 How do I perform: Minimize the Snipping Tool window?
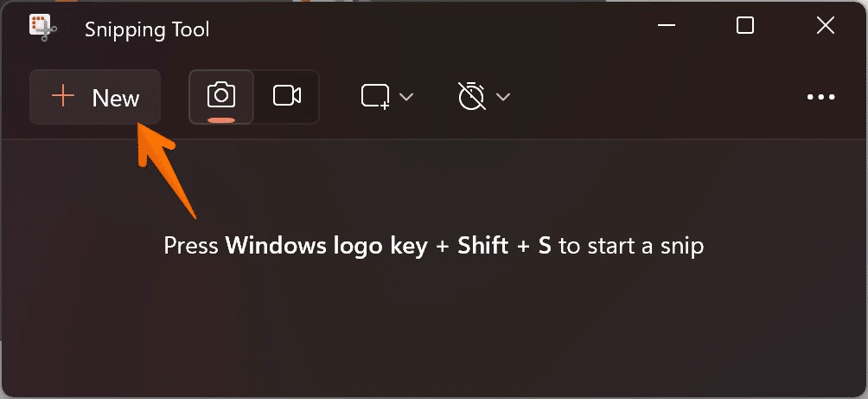(x=666, y=28)
